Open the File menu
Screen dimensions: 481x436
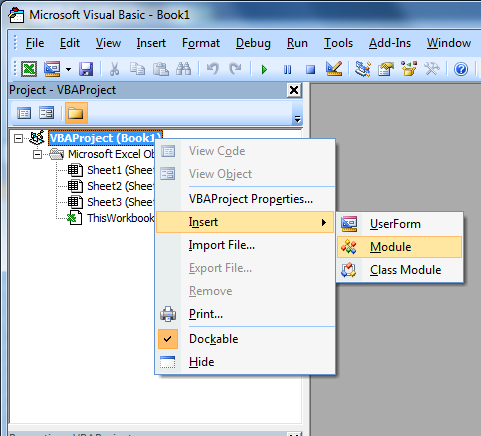(x=35, y=43)
